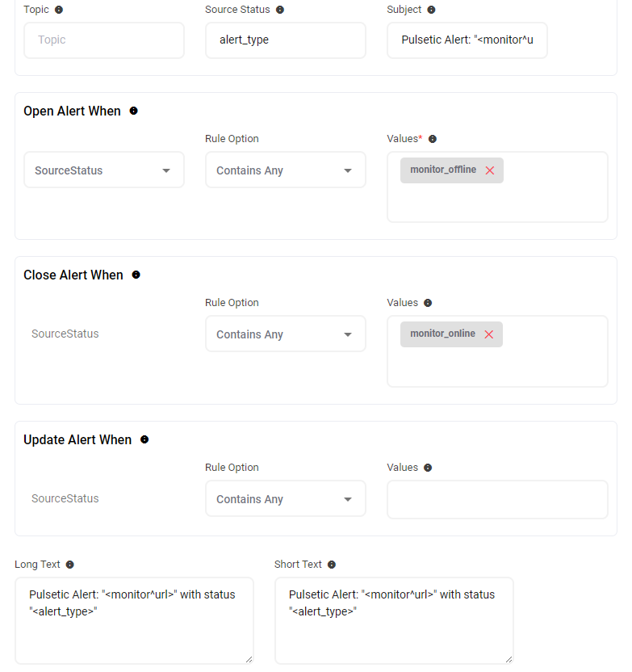Screen dimensions: 632x672
Task: Click the info icon beside Short Text
Action: coord(332,565)
